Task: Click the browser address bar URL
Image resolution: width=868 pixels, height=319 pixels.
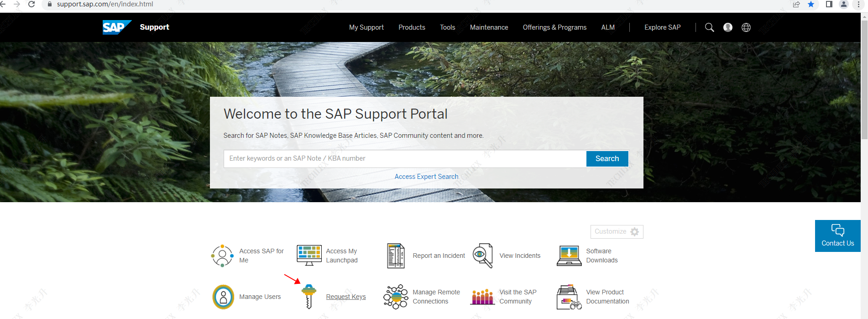Action: 105,4
